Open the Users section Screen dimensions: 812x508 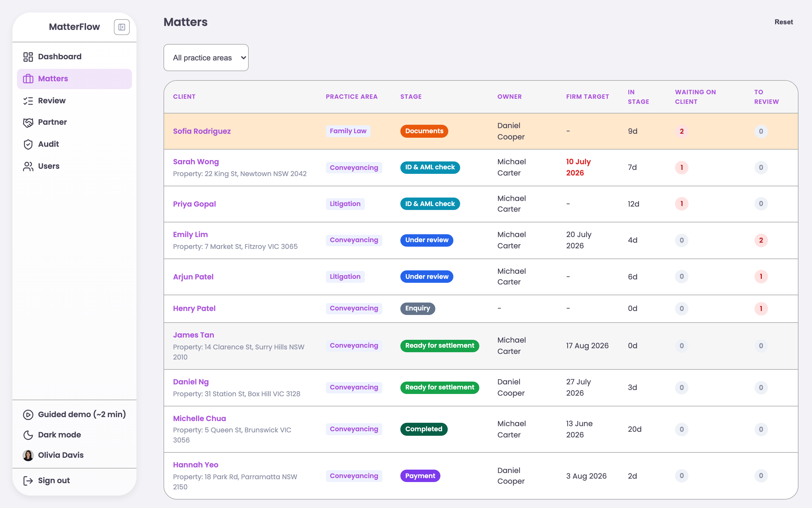coord(74,166)
